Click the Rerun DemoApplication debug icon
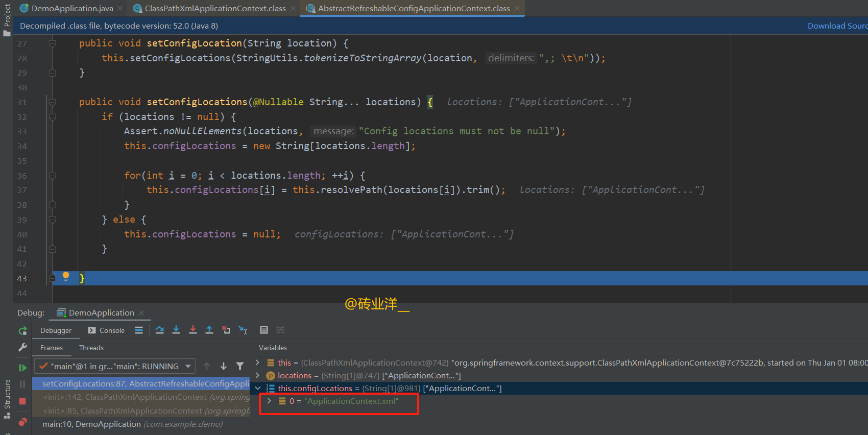This screenshot has width=868, height=435. point(22,331)
